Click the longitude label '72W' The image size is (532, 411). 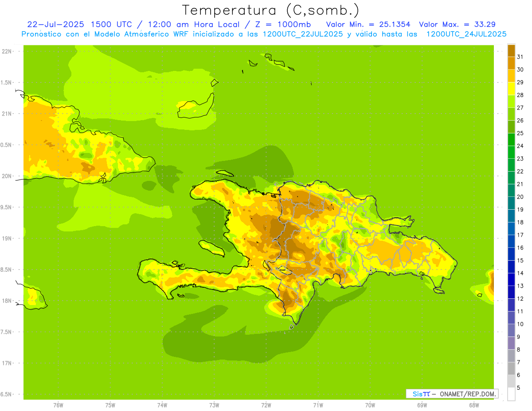266,405
